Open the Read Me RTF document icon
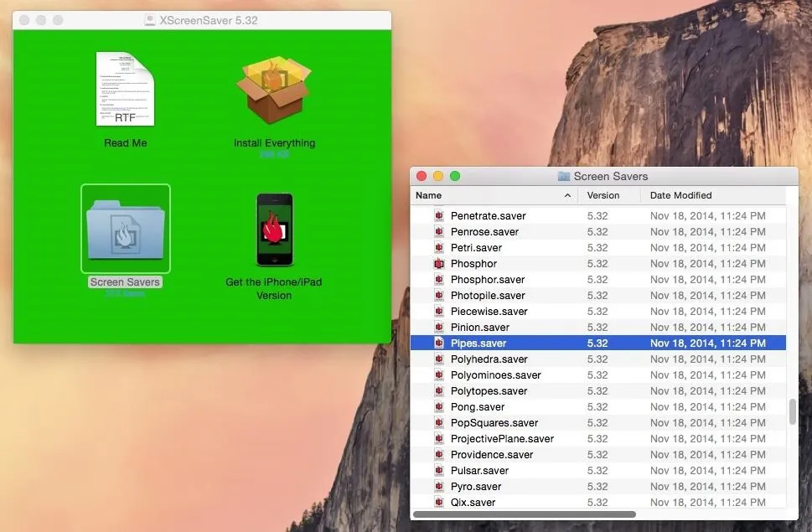 pyautogui.click(x=125, y=89)
